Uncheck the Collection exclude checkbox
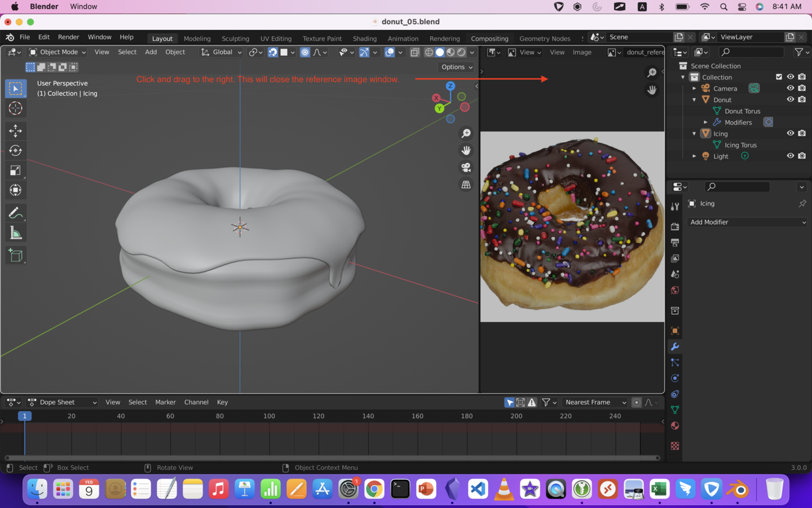 tap(779, 77)
